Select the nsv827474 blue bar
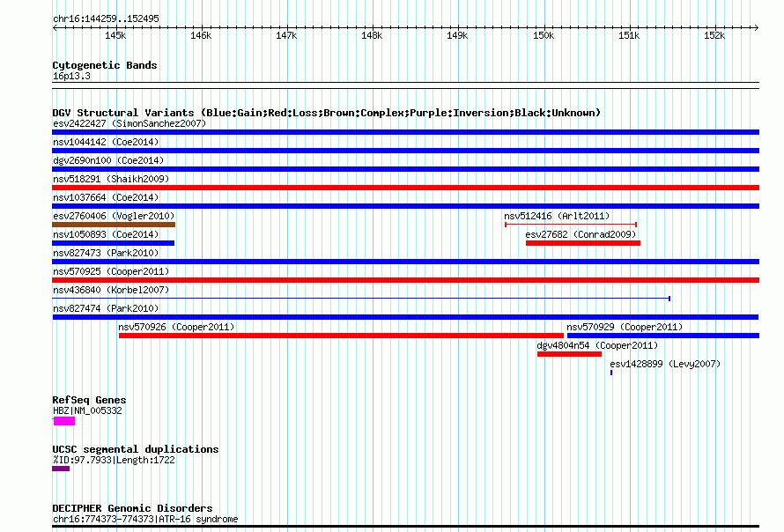This screenshot has width=784, height=532. pyautogui.click(x=405, y=317)
